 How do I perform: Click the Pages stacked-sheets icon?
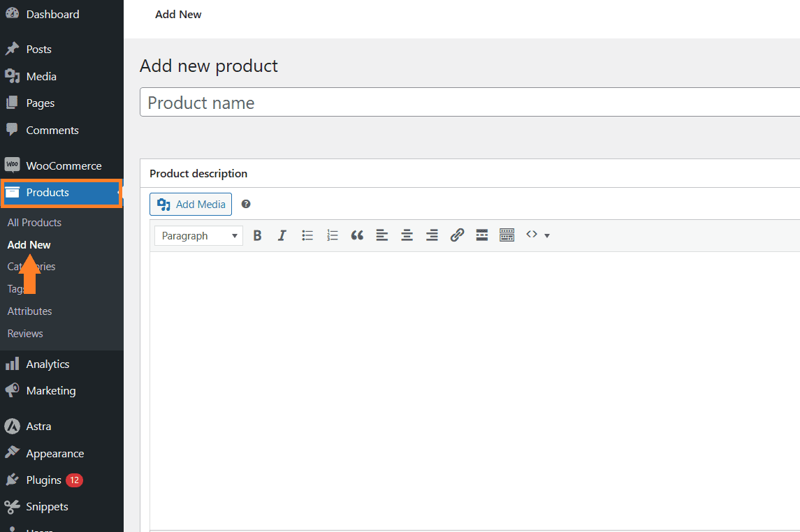pyautogui.click(x=13, y=103)
